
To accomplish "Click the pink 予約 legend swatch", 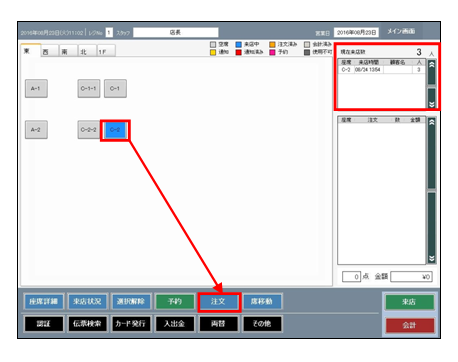I will click(272, 52).
